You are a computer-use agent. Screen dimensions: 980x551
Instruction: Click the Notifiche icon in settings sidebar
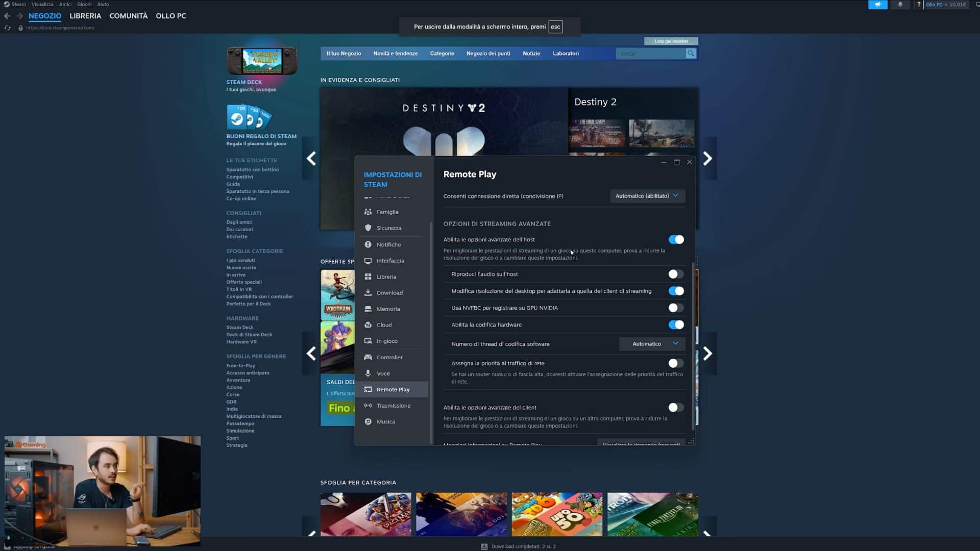tap(368, 244)
